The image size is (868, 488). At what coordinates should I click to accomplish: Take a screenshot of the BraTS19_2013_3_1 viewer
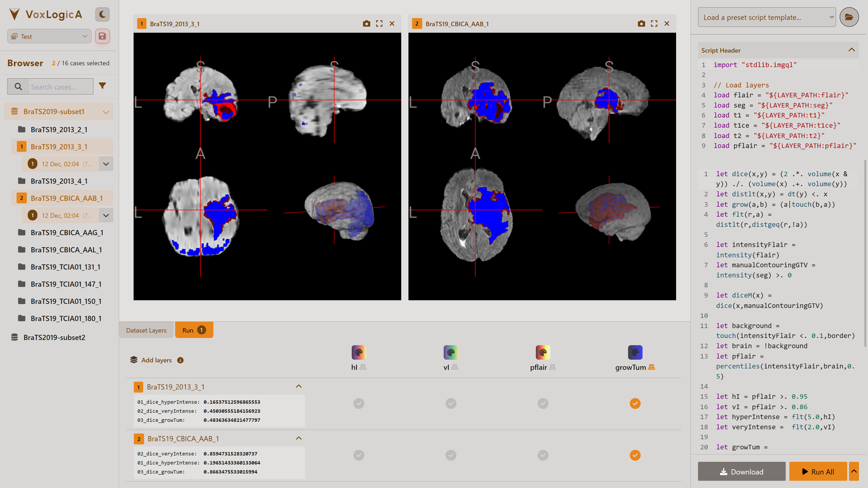pos(367,23)
